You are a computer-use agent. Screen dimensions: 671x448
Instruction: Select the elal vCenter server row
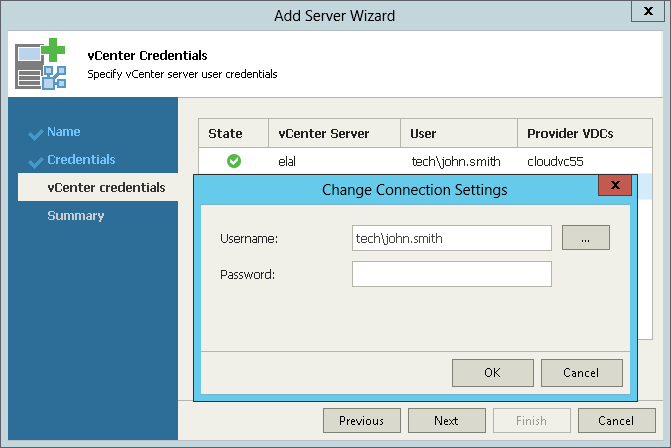coord(425,161)
